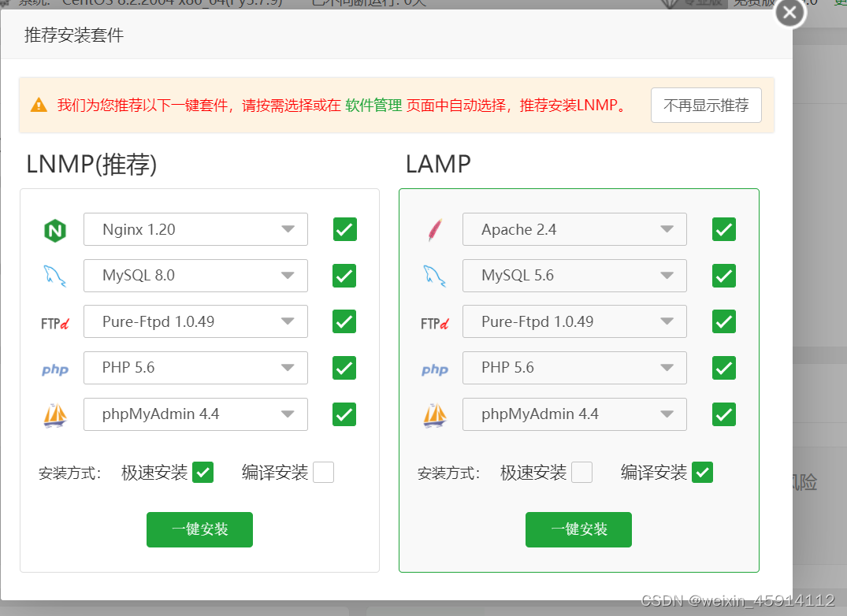Open phpMyAdmin 4.4 dropdown in LNMP
The width and height of the screenshot is (847, 616).
click(x=195, y=414)
